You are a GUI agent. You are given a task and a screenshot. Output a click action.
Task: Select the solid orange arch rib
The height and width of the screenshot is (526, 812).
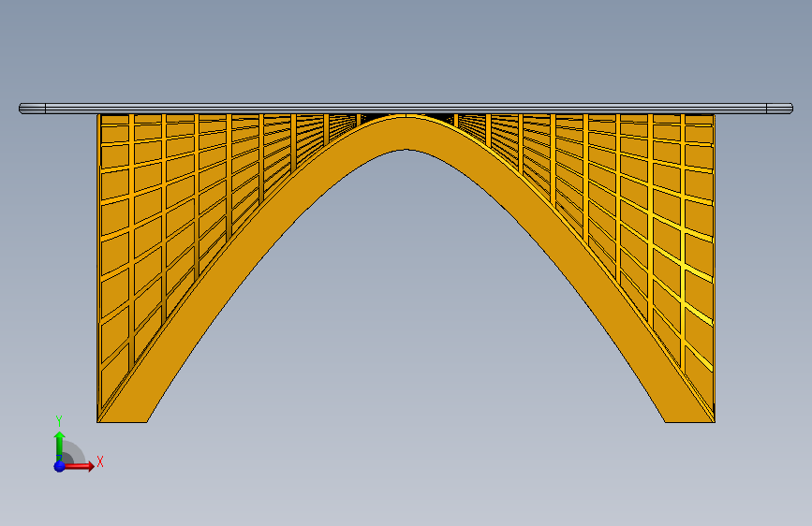(x=406, y=134)
